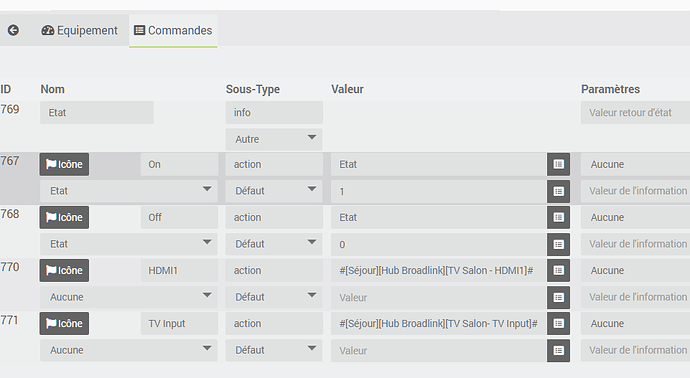Open Aucune dropdown under HDMI1 command
Viewport: 690px width, 378px height.
(129, 297)
